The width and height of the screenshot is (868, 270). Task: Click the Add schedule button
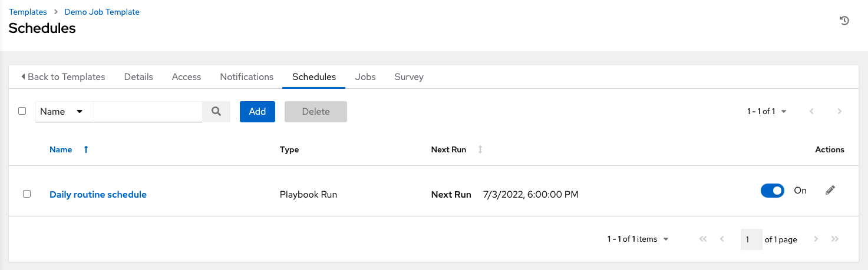pyautogui.click(x=257, y=111)
